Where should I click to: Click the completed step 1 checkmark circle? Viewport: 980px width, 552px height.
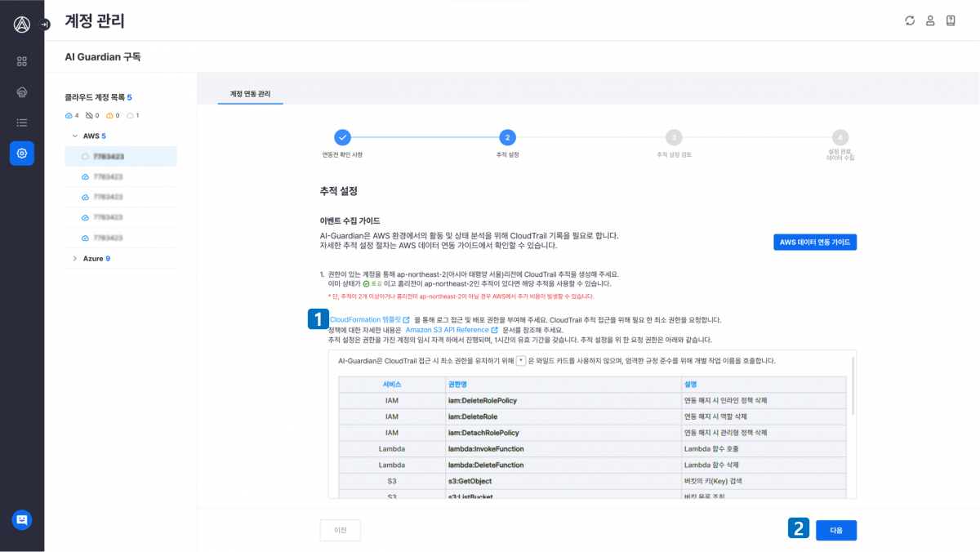pyautogui.click(x=343, y=137)
